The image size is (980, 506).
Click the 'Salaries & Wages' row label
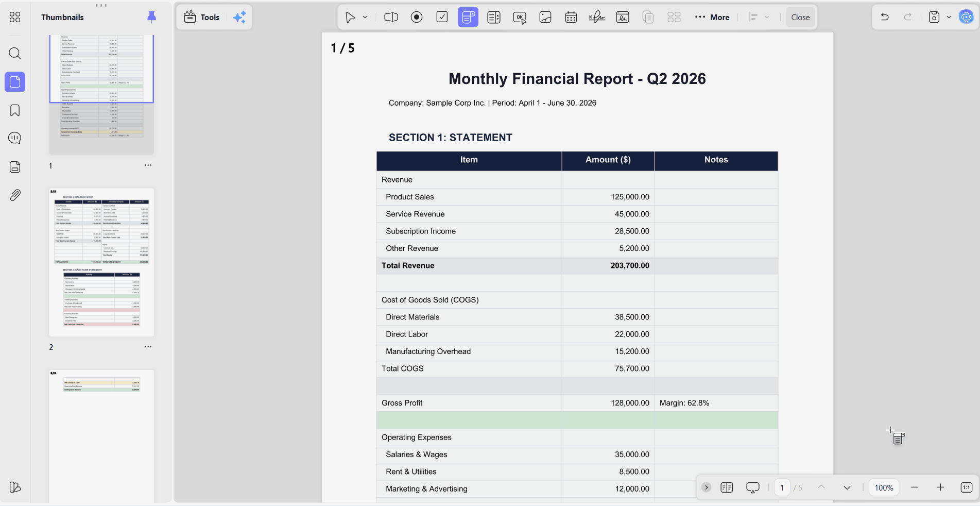pyautogui.click(x=417, y=454)
